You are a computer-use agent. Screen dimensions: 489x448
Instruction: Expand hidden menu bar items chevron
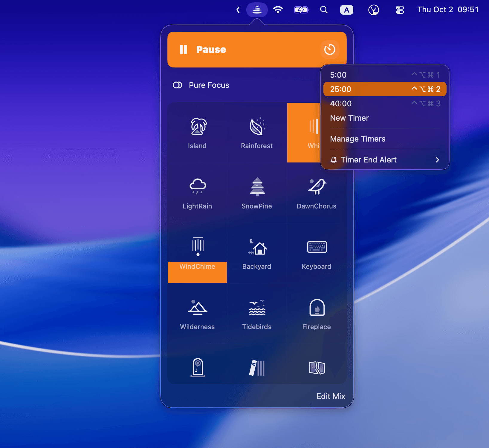[x=238, y=10]
